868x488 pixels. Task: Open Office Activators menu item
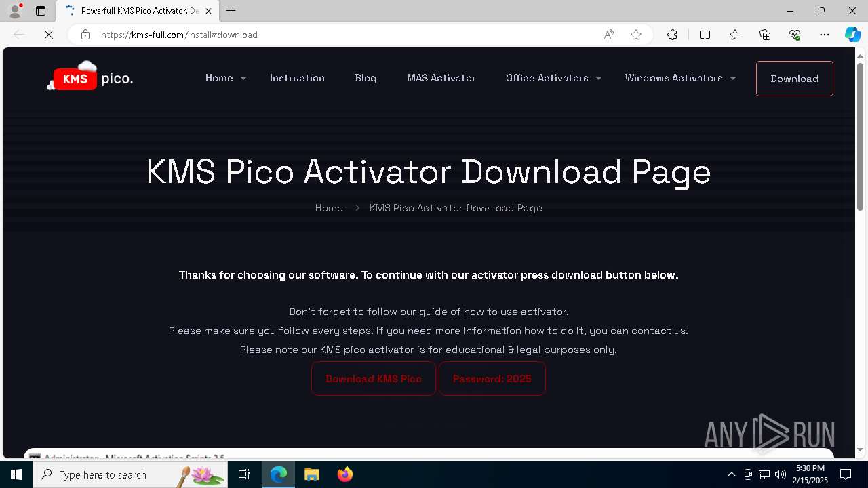(547, 78)
